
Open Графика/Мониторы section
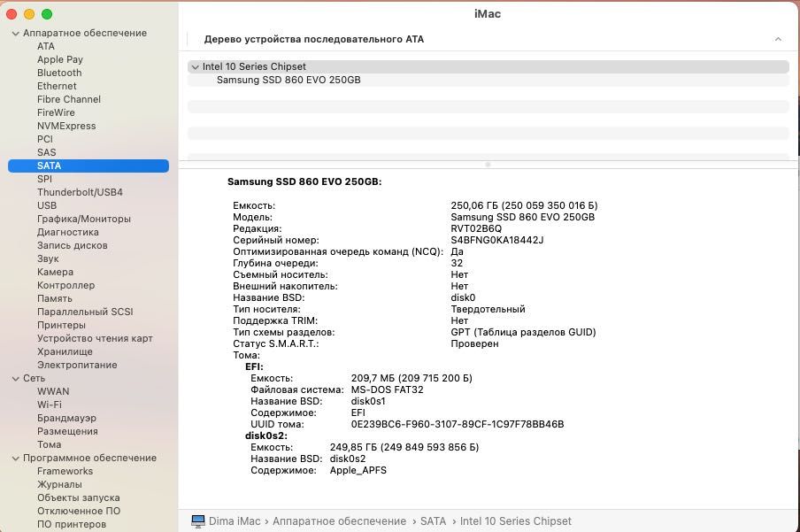tap(84, 219)
